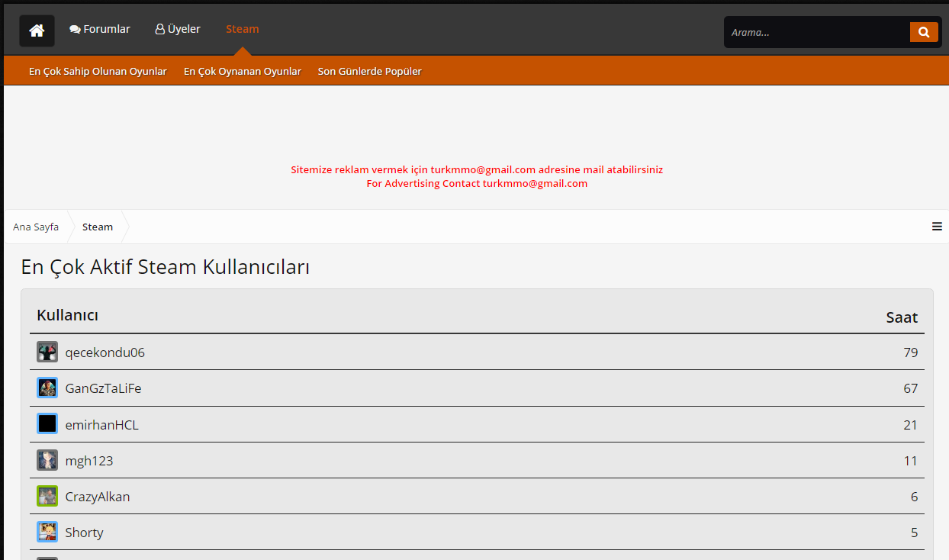
Task: Click qecekondu06's avatar image
Action: [47, 352]
